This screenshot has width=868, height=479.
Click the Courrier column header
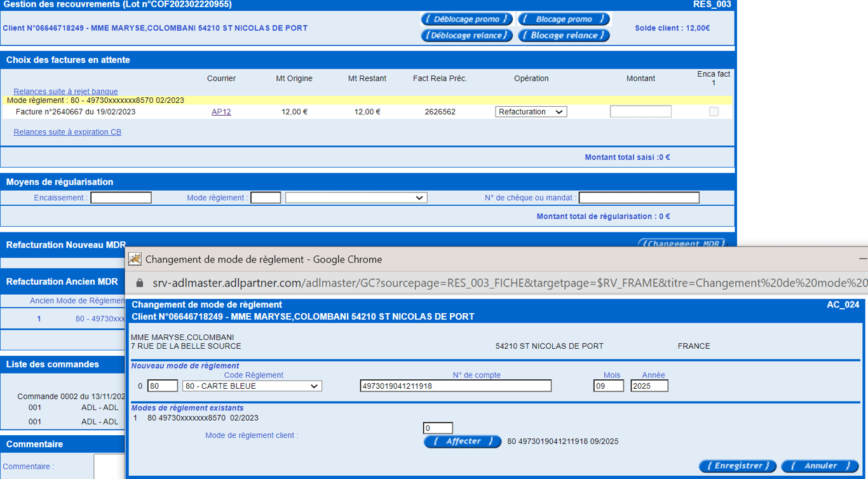(x=221, y=79)
